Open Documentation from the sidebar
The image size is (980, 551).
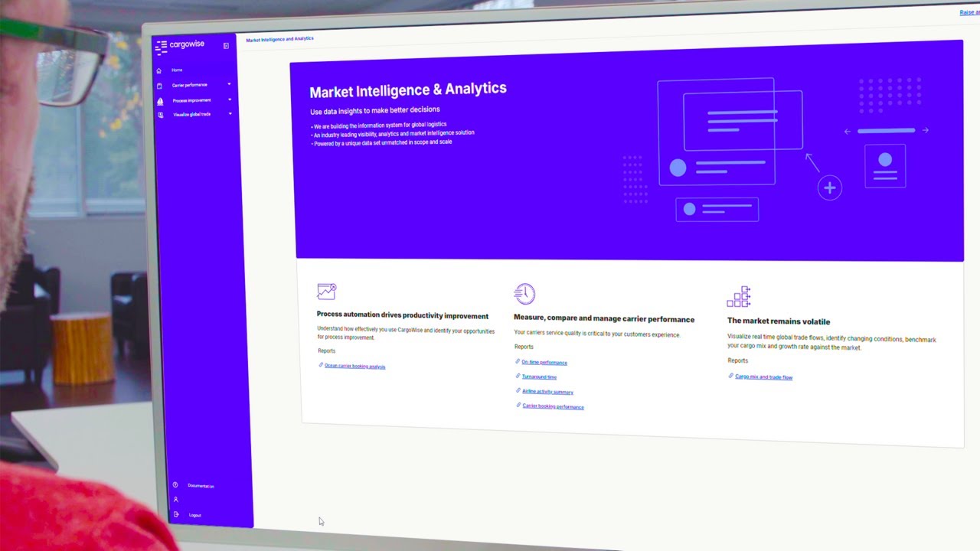201,486
